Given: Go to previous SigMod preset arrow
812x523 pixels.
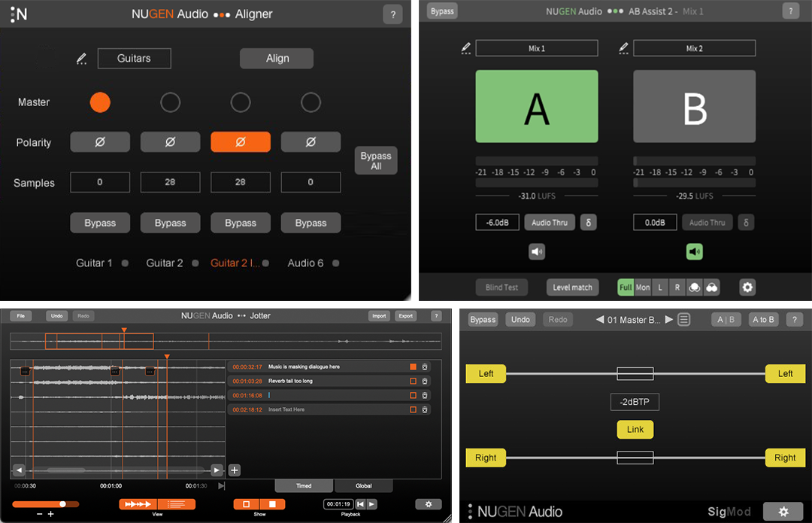Looking at the screenshot, I should (x=600, y=319).
